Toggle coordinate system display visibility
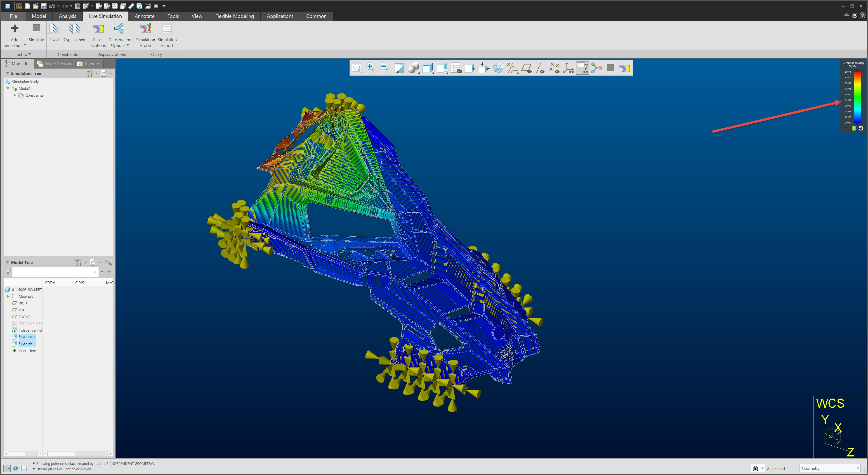This screenshot has height=475, width=868. [x=568, y=68]
